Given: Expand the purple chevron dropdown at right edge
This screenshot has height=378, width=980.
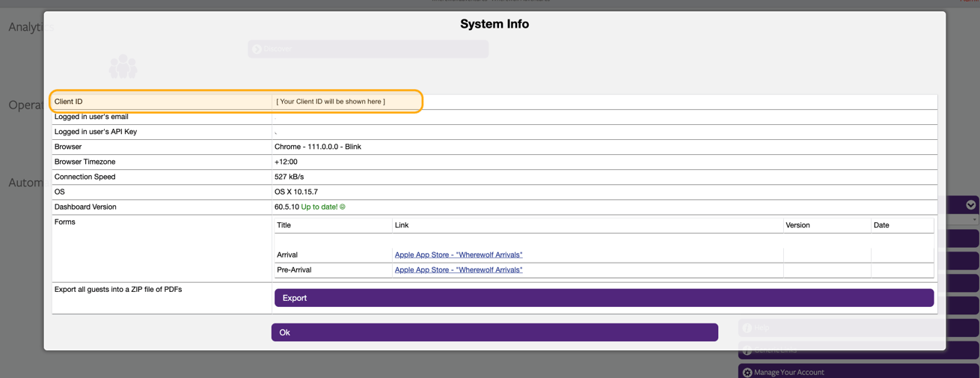Looking at the screenshot, I should pos(970,205).
